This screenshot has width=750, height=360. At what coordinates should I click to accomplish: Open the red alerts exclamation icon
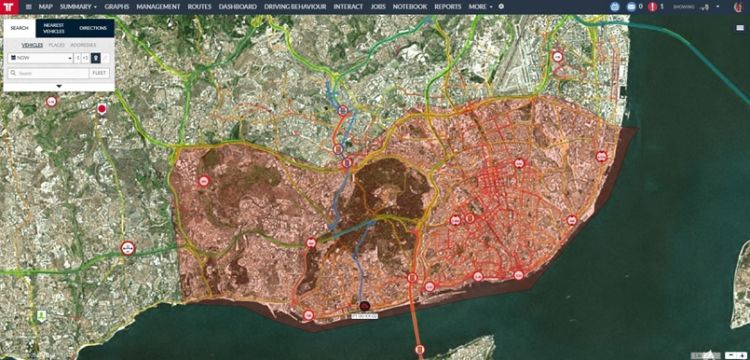652,7
